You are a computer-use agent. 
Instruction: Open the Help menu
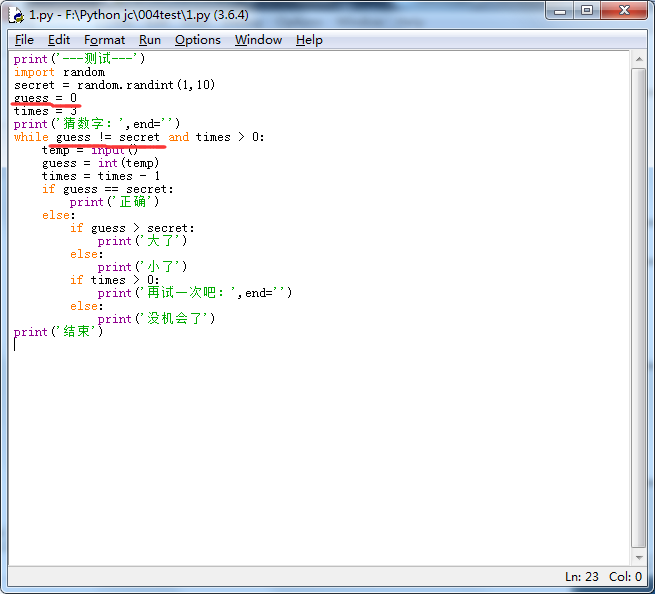tap(309, 40)
